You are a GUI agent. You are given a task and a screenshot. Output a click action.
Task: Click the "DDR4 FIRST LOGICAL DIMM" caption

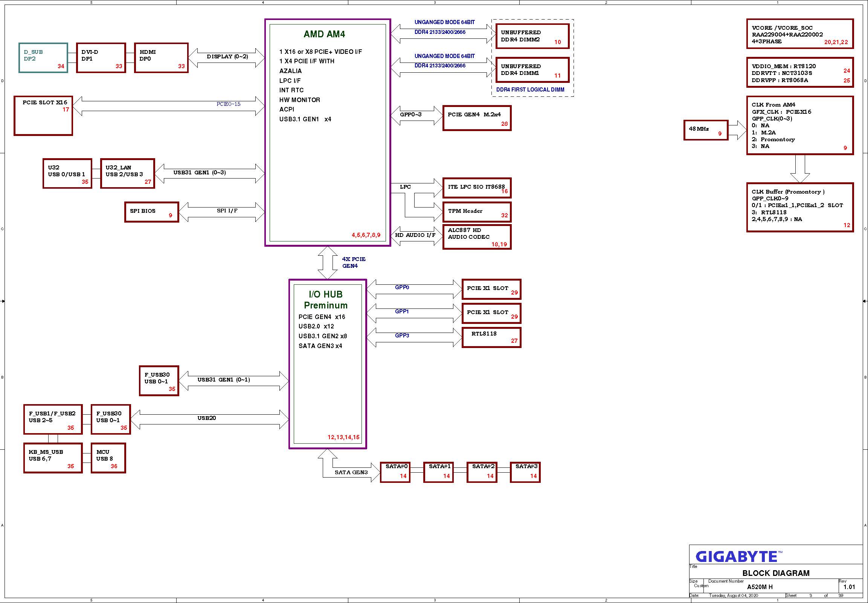point(530,90)
